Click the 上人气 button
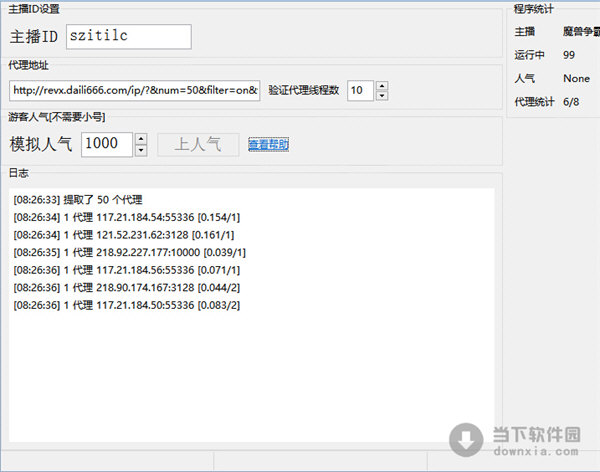This screenshot has height=472, width=600. [198, 144]
